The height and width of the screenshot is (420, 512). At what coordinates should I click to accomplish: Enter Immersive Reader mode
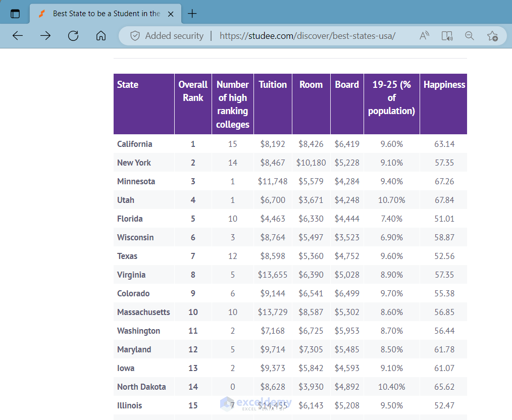[x=447, y=36]
